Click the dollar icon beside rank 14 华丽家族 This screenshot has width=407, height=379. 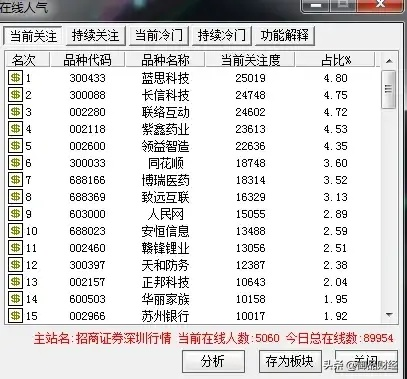[15, 299]
